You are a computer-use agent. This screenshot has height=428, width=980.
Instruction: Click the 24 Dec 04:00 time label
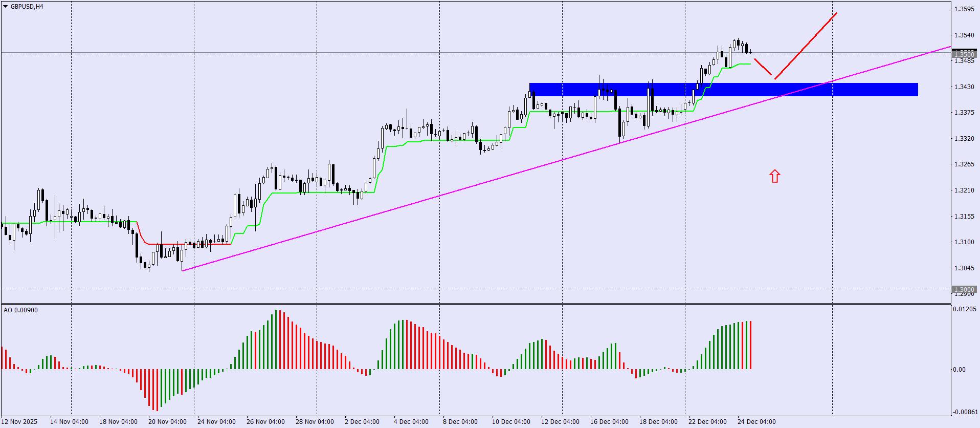[756, 422]
